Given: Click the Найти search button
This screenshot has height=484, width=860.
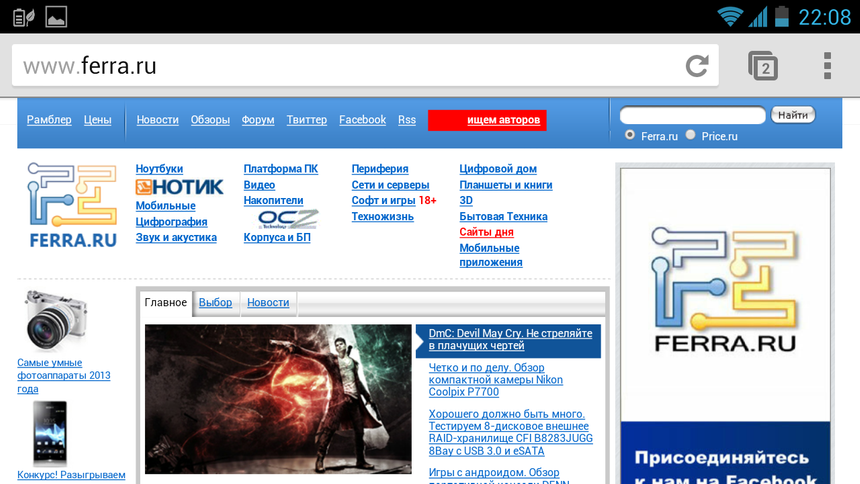Looking at the screenshot, I should (x=793, y=115).
